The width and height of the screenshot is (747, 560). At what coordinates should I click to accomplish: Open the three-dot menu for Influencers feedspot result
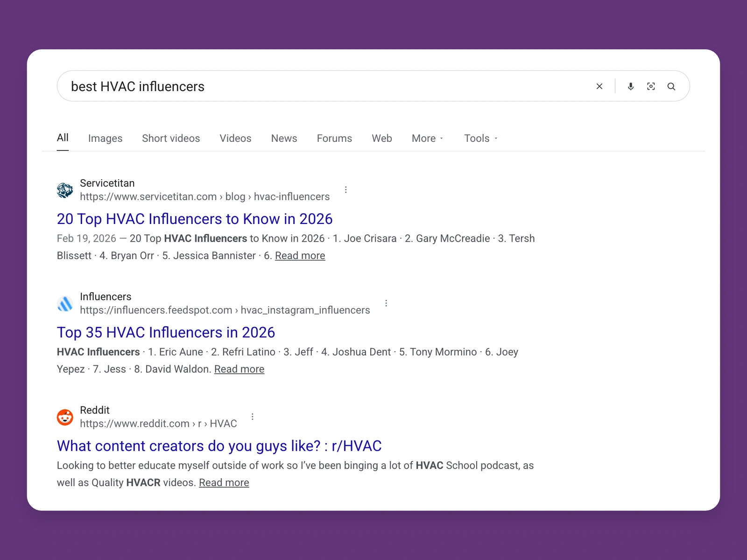click(386, 303)
